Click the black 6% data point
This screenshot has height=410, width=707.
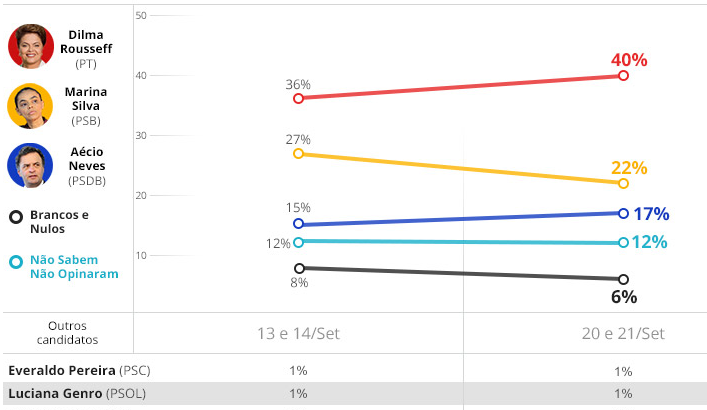pyautogui.click(x=623, y=279)
